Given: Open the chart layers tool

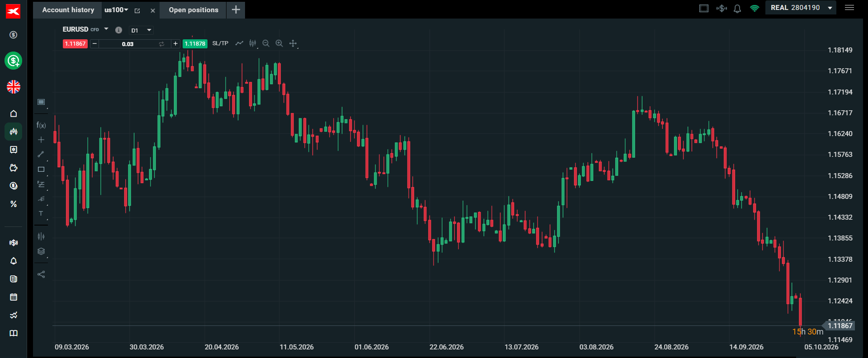Looking at the screenshot, I should 41,251.
